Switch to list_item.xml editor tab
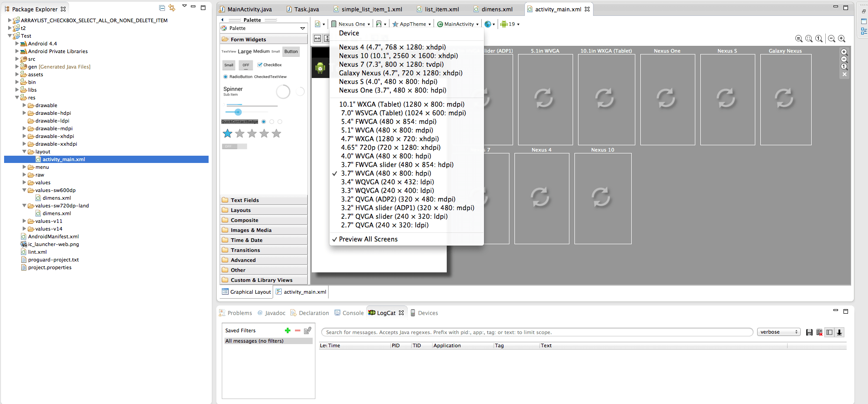 click(x=438, y=9)
